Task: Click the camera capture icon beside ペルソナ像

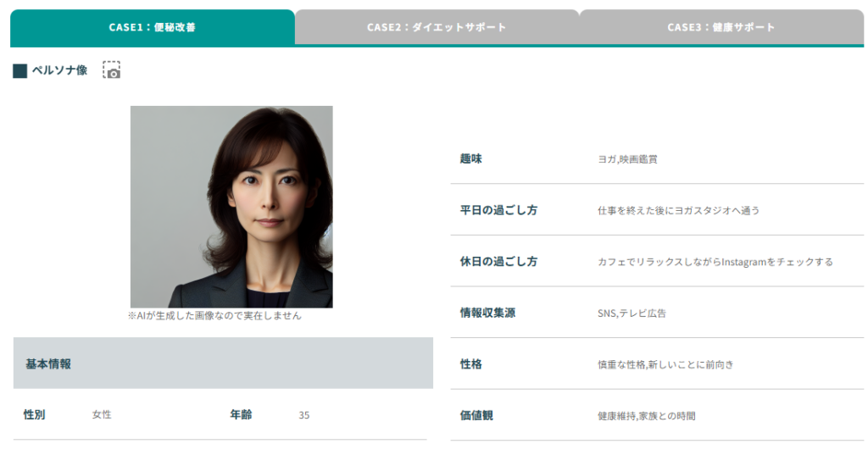Action: [x=112, y=70]
